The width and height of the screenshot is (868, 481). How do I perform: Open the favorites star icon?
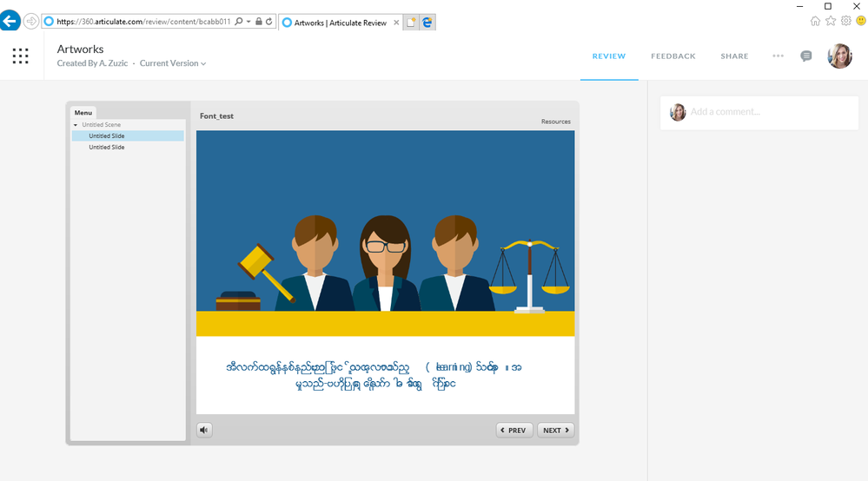tap(831, 21)
